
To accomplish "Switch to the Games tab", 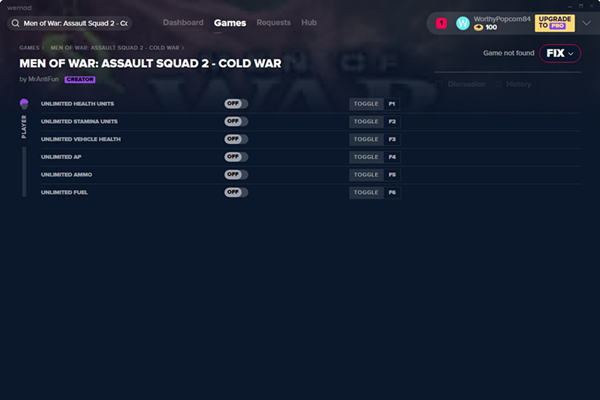I will (230, 23).
